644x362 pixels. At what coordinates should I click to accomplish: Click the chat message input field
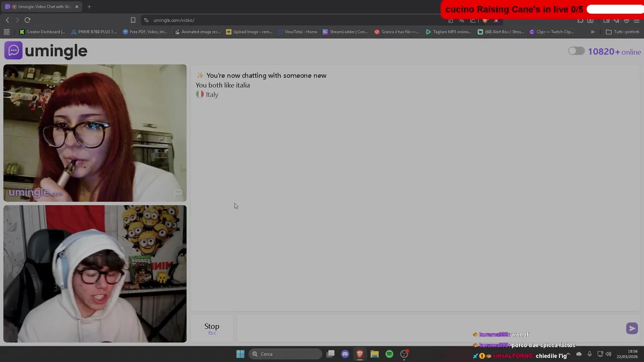tap(430, 329)
